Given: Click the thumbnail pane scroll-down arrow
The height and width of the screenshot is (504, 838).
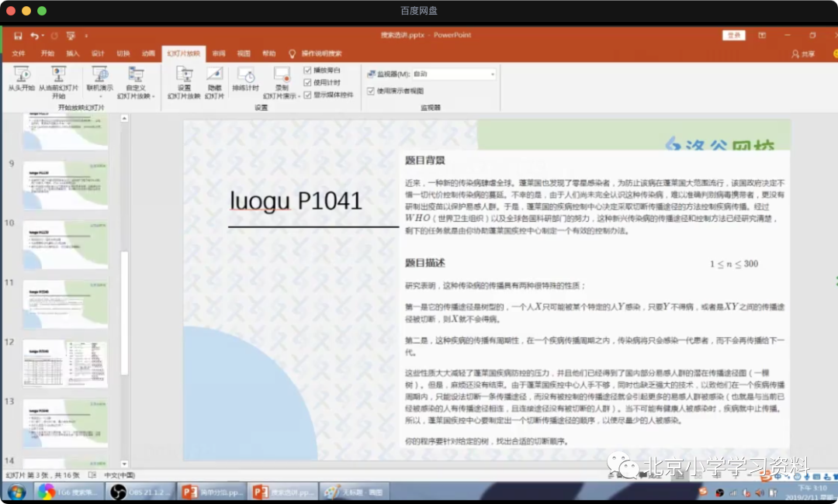Looking at the screenshot, I should (124, 464).
